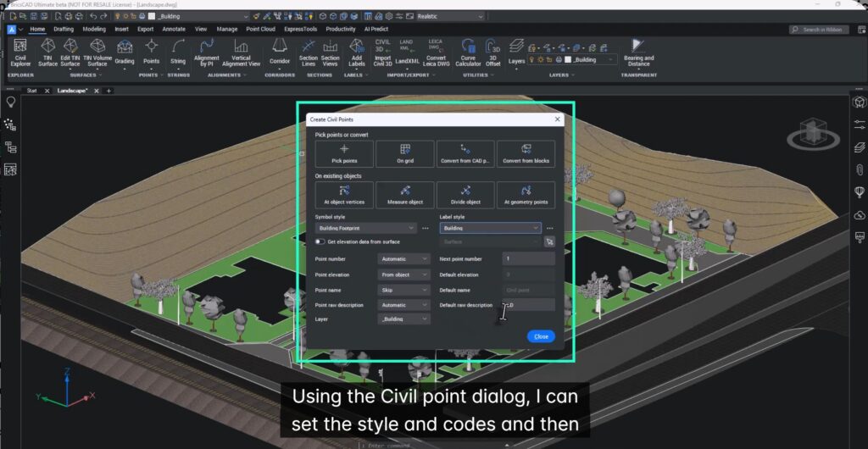The width and height of the screenshot is (868, 449).
Task: Switch to the AI Predict tab
Action: click(376, 29)
